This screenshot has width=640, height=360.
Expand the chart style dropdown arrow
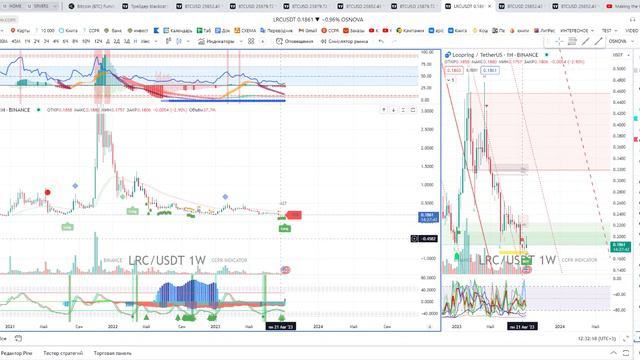coord(188,41)
